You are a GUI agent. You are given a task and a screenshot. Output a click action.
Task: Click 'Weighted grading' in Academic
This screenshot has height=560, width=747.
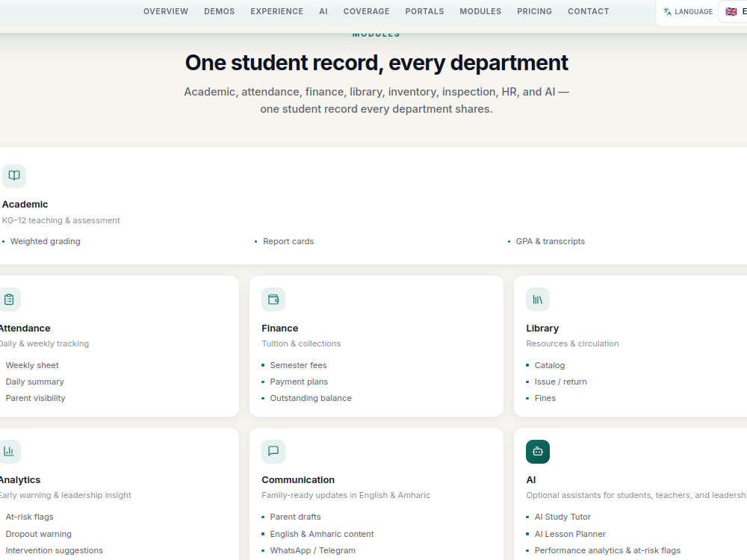coord(46,241)
